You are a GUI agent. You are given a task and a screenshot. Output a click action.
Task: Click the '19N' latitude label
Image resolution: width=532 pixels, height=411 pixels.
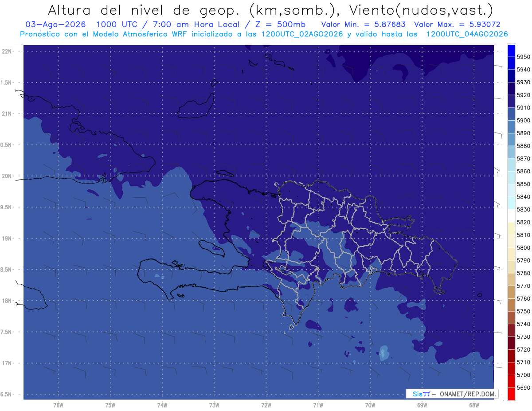7,239
